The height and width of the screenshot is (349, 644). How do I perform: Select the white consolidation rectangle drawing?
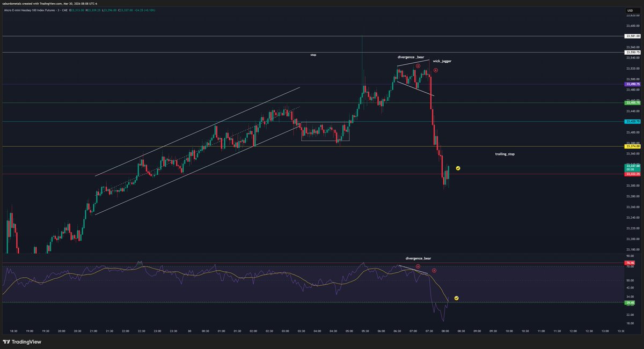(x=325, y=131)
